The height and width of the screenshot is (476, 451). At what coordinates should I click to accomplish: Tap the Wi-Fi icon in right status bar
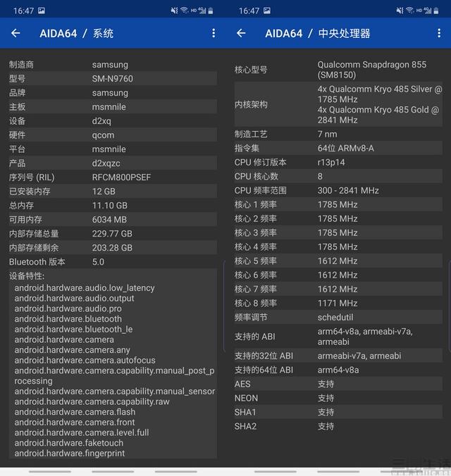coord(409,11)
